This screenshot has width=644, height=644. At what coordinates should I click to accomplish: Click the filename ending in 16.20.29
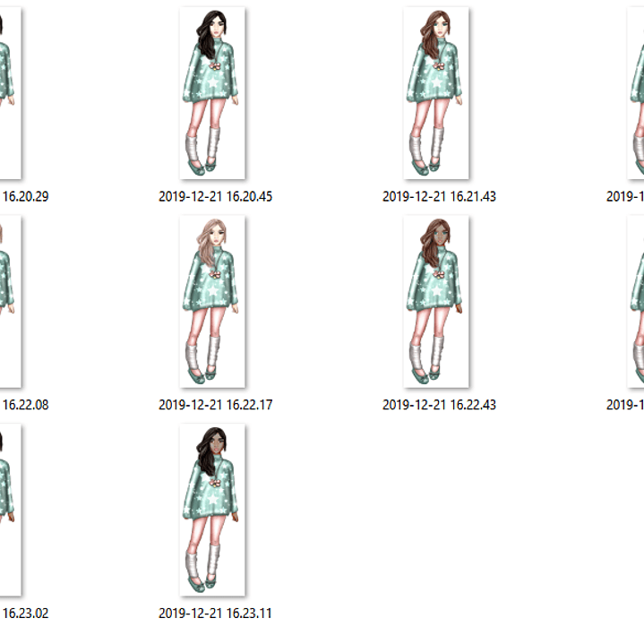(24, 196)
